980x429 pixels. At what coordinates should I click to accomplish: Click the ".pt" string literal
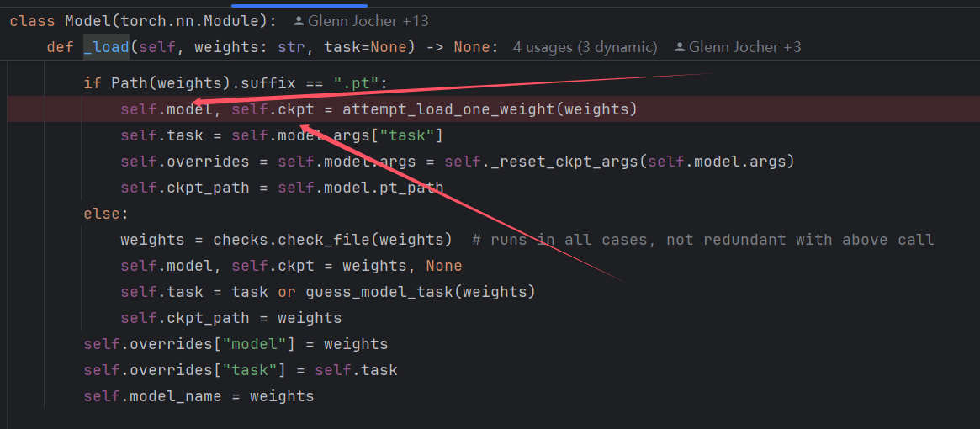pyautogui.click(x=356, y=83)
